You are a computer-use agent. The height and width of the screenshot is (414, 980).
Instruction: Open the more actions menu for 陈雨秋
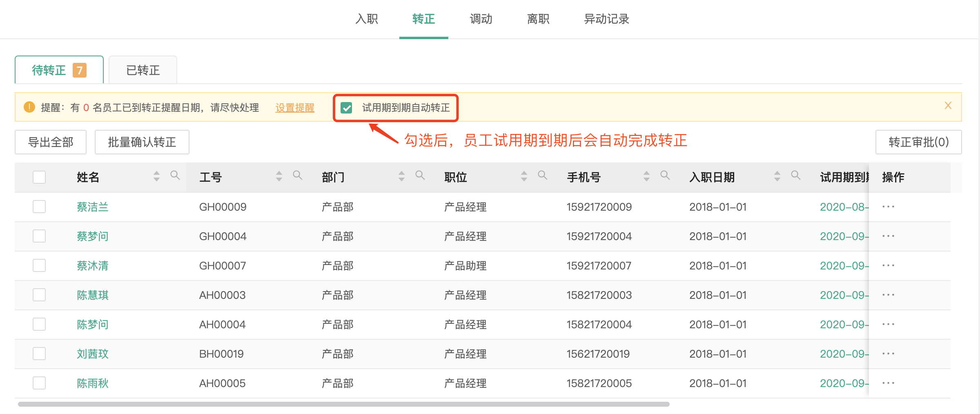pos(888,383)
